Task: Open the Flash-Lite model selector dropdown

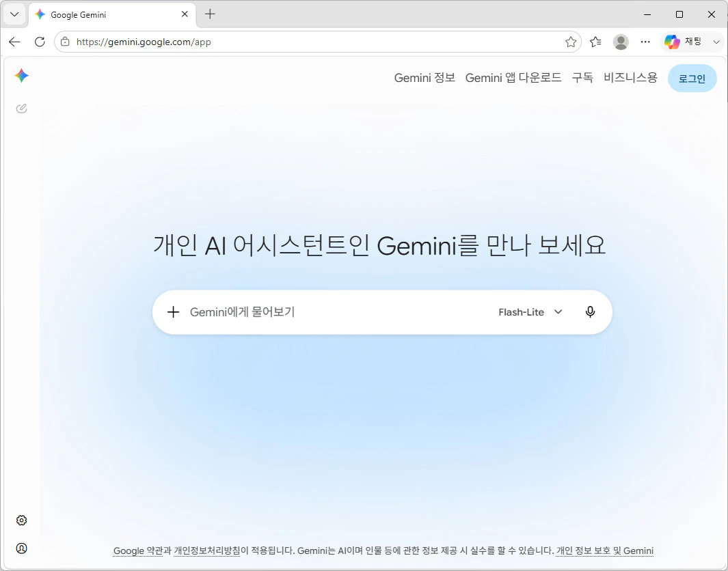Action: 530,312
